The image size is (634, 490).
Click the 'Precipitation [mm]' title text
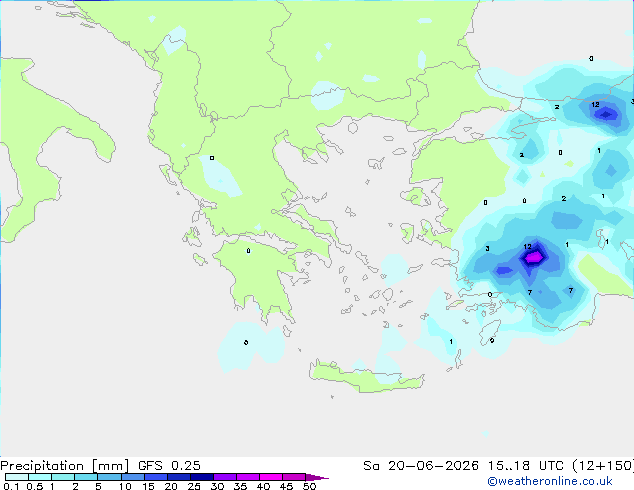64,466
